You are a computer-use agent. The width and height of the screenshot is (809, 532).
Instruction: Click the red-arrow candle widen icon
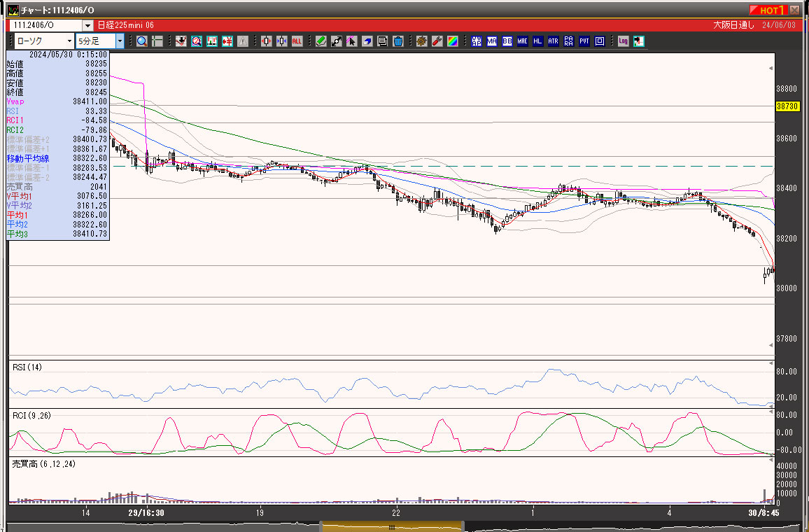(266, 41)
